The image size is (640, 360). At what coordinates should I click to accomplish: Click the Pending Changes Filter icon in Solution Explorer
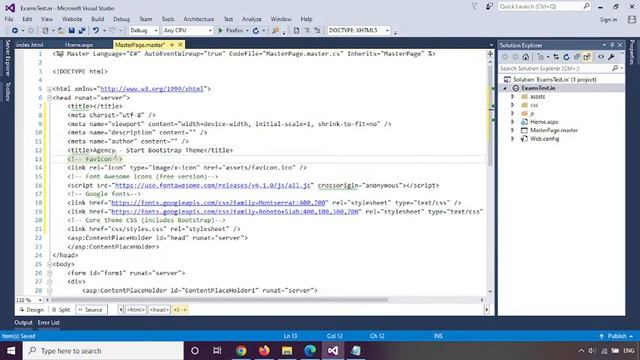[541, 57]
